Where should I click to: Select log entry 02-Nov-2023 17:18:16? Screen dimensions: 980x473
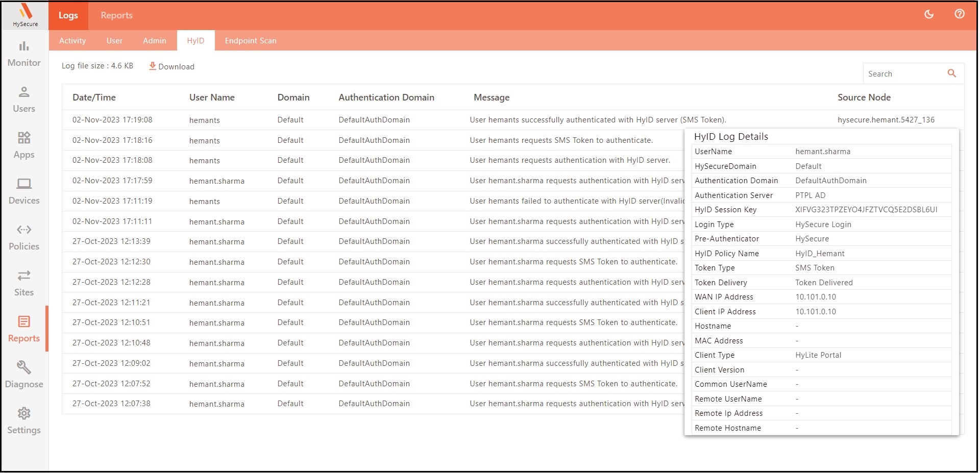pos(112,140)
